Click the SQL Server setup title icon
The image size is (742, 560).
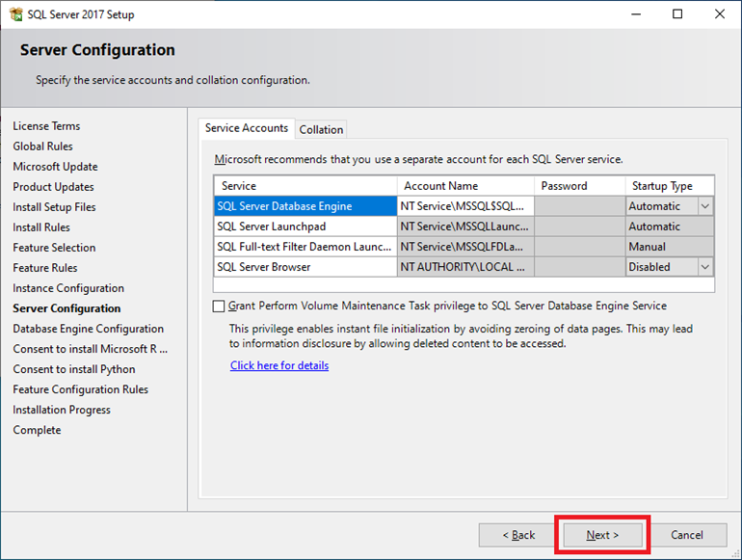pyautogui.click(x=15, y=14)
